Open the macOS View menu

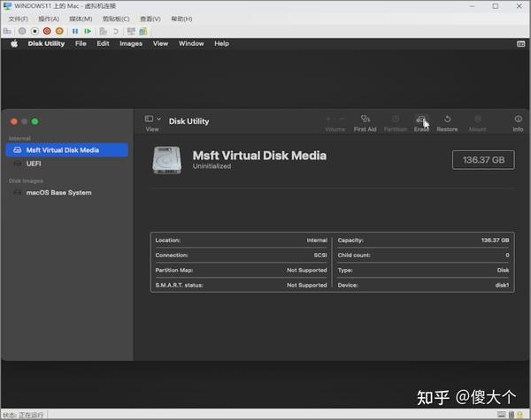[160, 43]
